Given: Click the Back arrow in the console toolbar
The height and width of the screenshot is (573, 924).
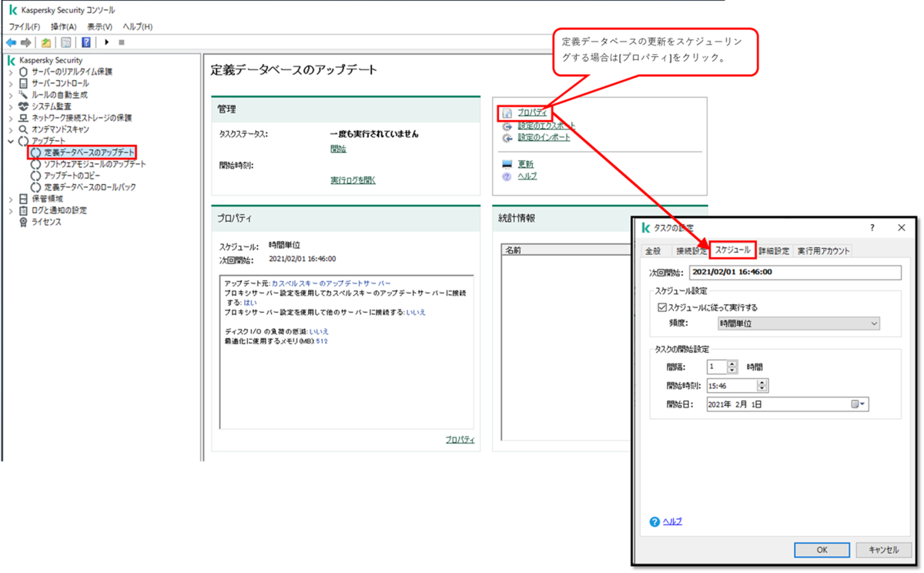Looking at the screenshot, I should [x=11, y=42].
